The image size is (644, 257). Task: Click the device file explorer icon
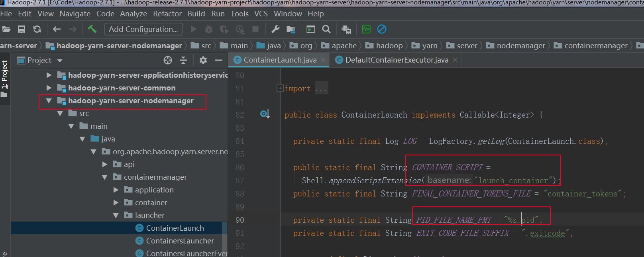pos(346,29)
